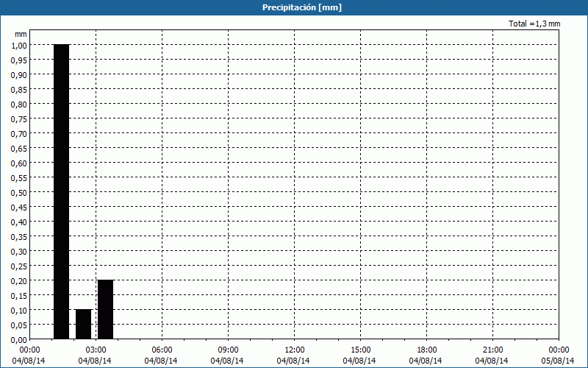Click the 0,45 y-axis label
This screenshot has height=368, width=588.
click(19, 208)
